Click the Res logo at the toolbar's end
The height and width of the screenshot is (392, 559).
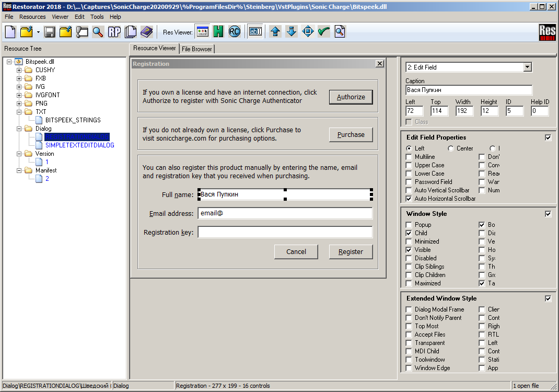[547, 32]
